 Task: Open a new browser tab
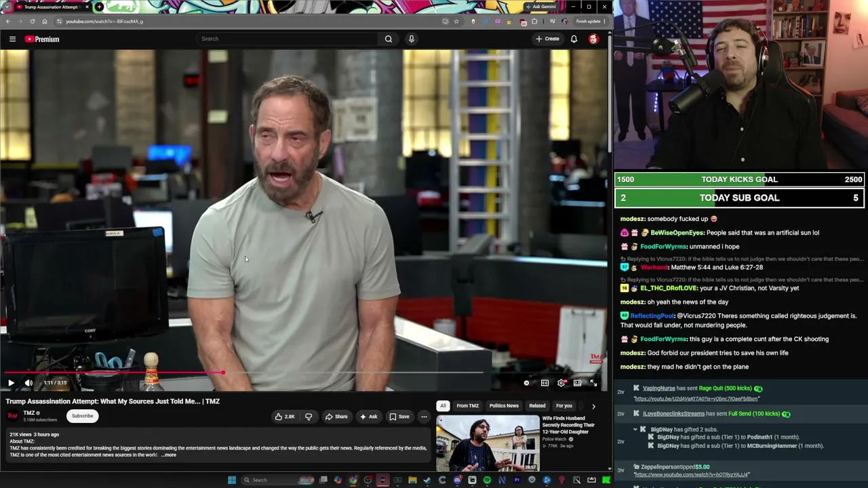99,7
